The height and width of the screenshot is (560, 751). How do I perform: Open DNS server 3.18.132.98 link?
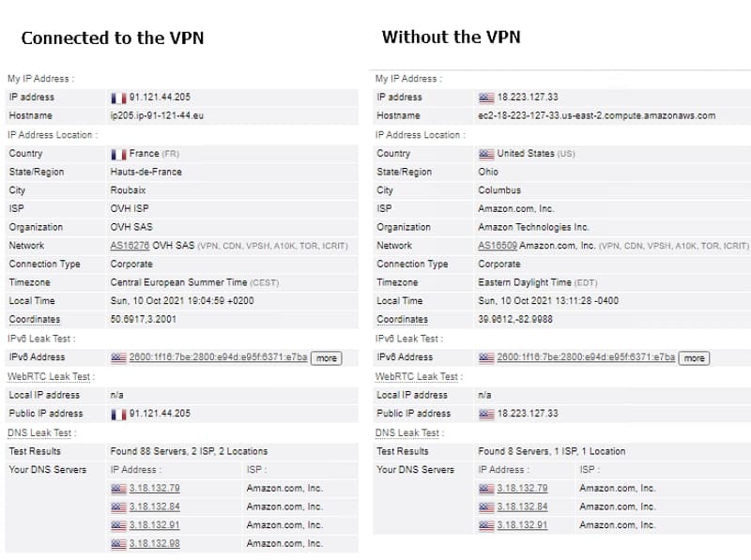(x=154, y=543)
